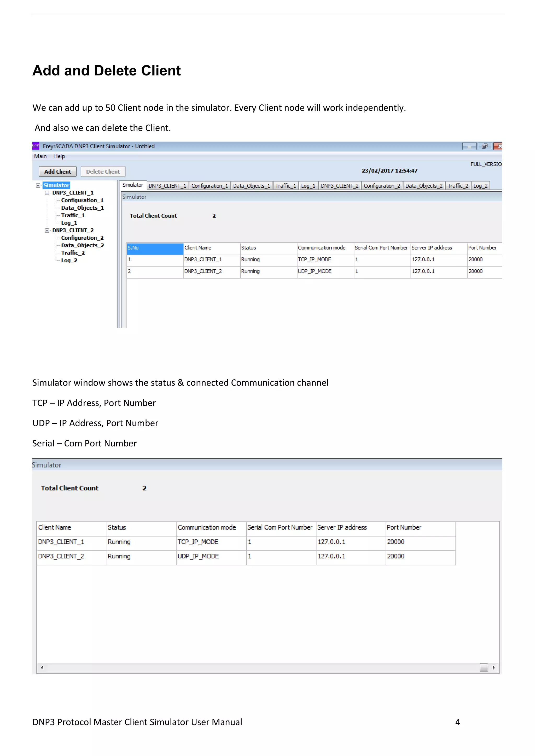Switch to the DNP3_CLIENT_2 tab

click(x=340, y=186)
